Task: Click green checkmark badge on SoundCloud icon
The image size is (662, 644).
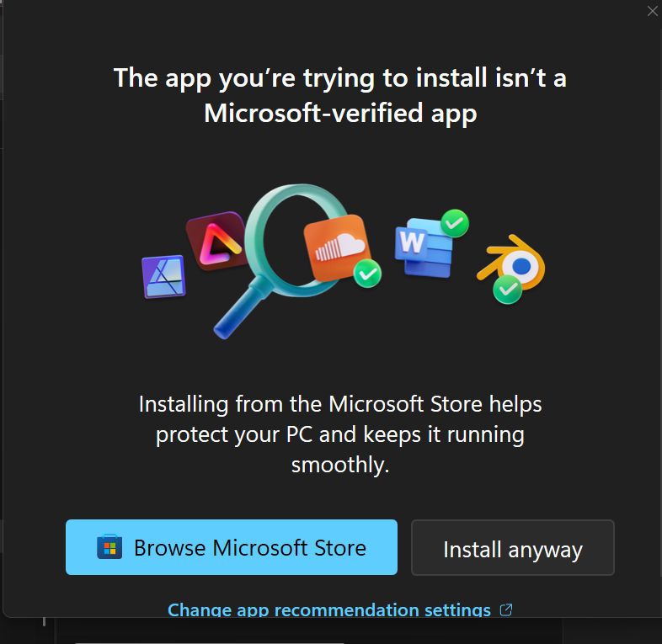Action: [367, 274]
